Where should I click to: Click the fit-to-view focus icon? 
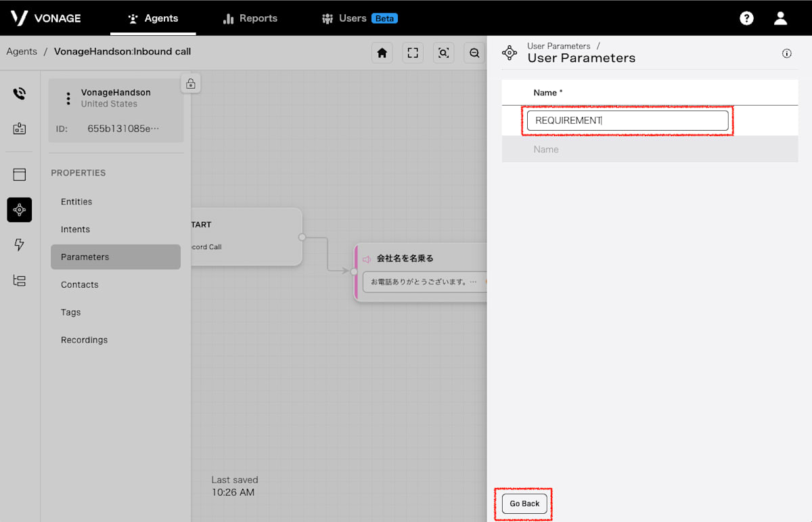coord(443,53)
